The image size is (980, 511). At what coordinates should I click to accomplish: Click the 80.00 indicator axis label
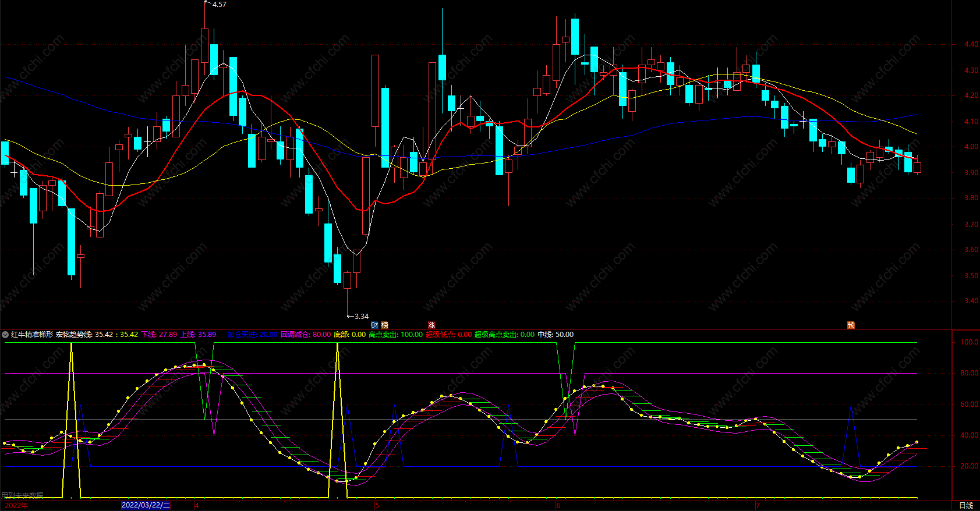click(969, 373)
